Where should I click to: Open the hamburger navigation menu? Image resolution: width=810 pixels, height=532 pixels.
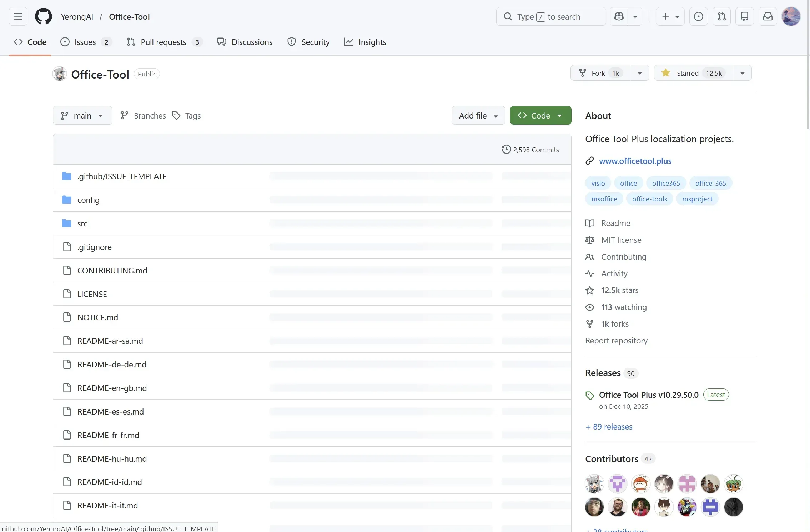(x=18, y=16)
